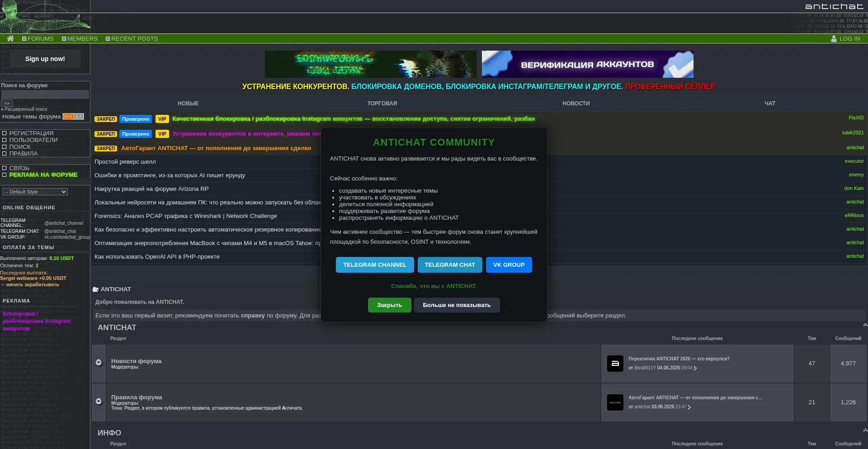Click the user icon beside LOG IN
868x449 pixels.
pos(834,38)
